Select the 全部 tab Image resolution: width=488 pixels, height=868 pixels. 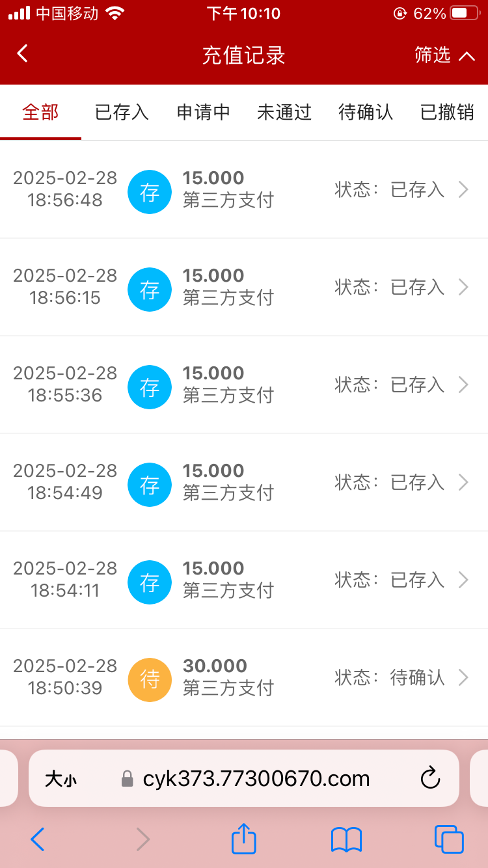click(x=40, y=113)
